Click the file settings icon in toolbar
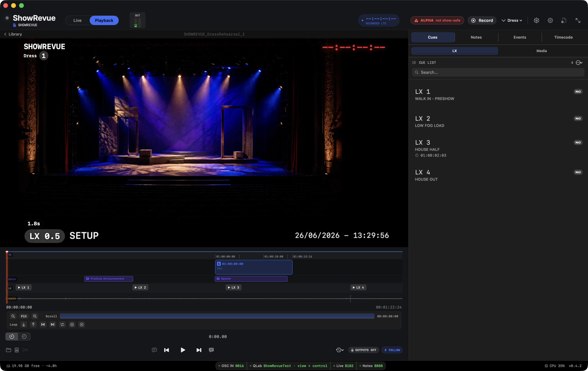 [x=564, y=20]
